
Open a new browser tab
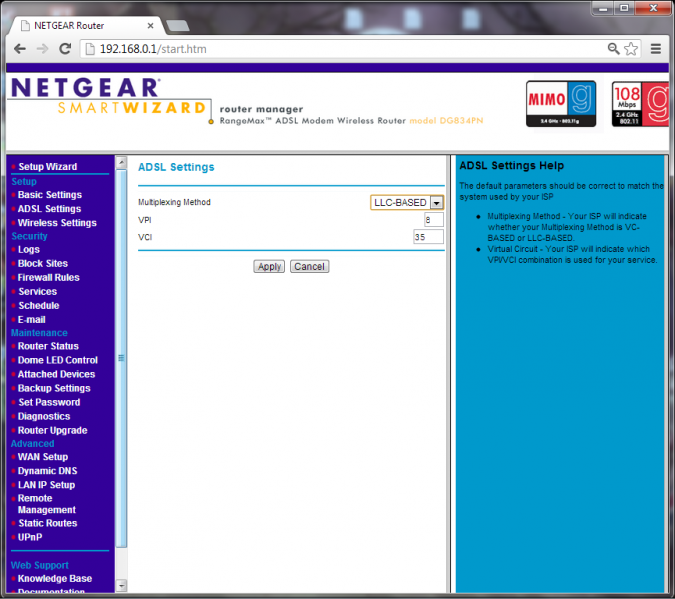coord(177,26)
